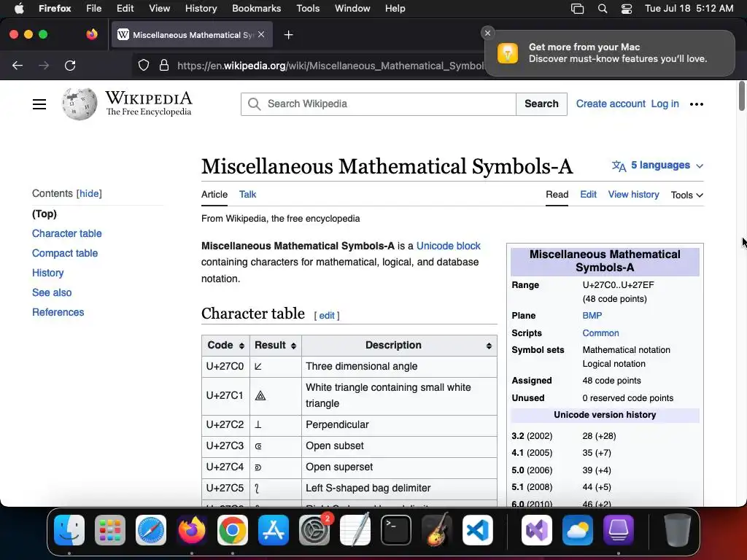The height and width of the screenshot is (560, 747).
Task: Expand the 5 languages dropdown
Action: [x=658, y=166]
